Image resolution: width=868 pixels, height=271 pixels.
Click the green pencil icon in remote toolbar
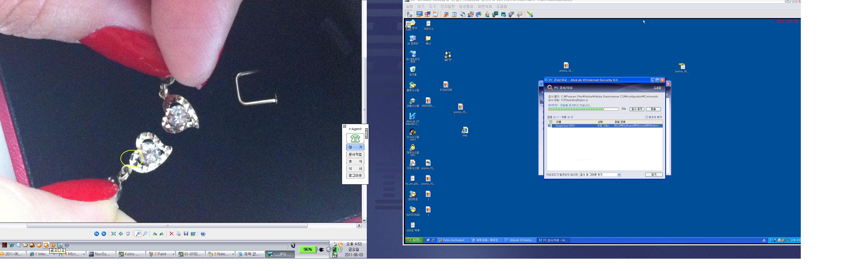coord(530,14)
